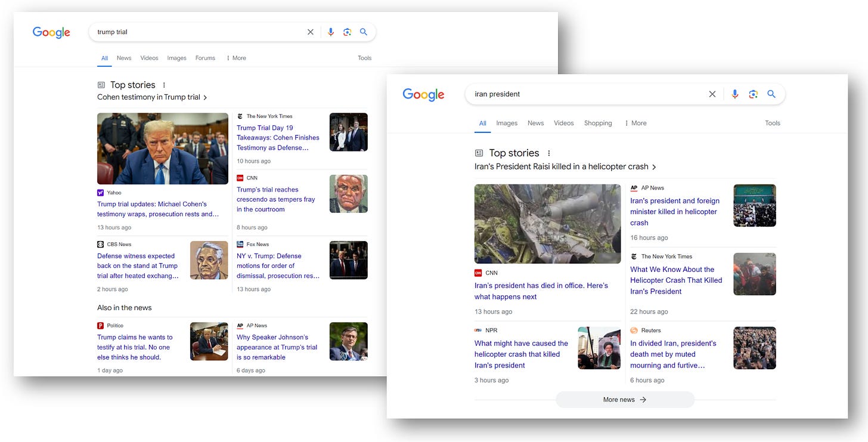Select News tab in iran president window
The image size is (868, 442).
click(x=535, y=123)
